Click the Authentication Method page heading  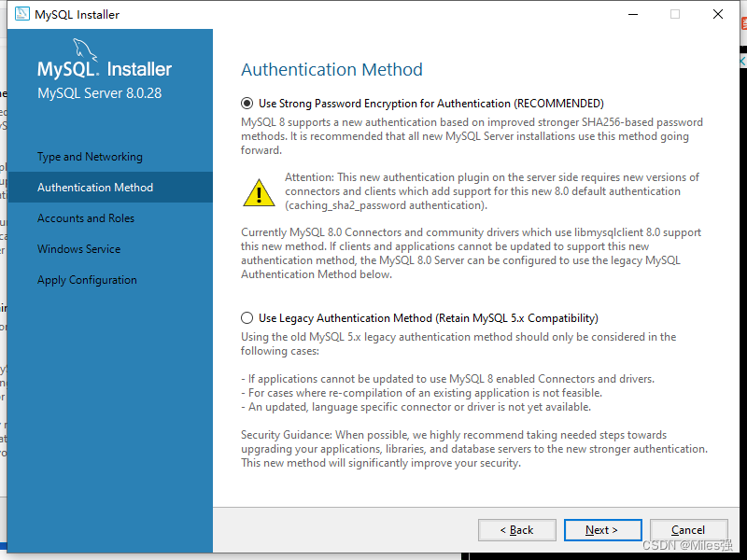331,69
